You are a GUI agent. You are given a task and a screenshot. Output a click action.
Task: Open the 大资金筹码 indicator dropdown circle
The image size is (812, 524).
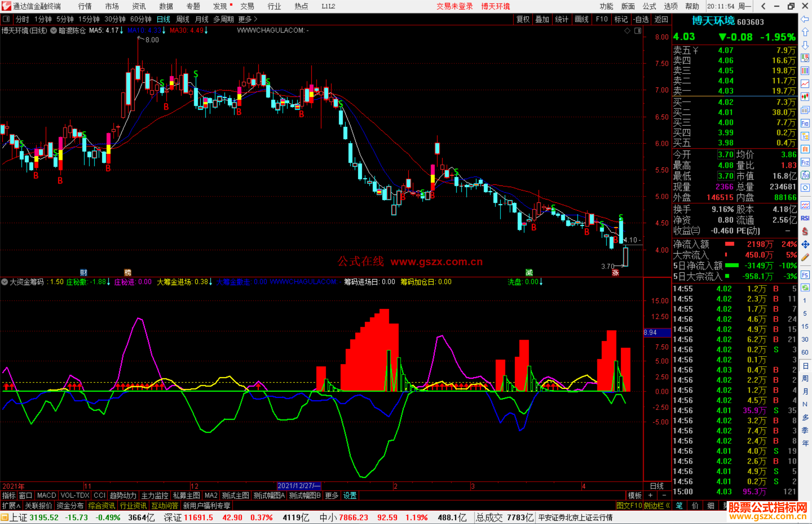[5, 282]
